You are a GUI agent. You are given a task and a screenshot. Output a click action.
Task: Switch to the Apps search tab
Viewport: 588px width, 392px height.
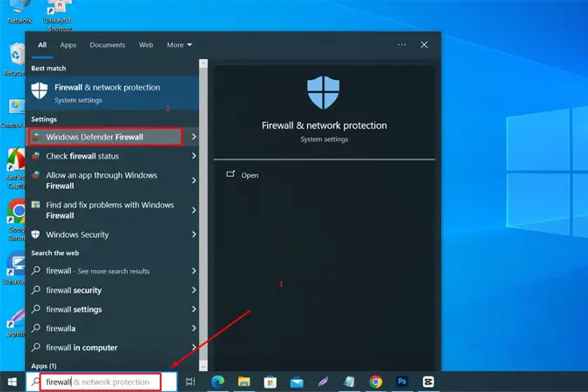(68, 44)
